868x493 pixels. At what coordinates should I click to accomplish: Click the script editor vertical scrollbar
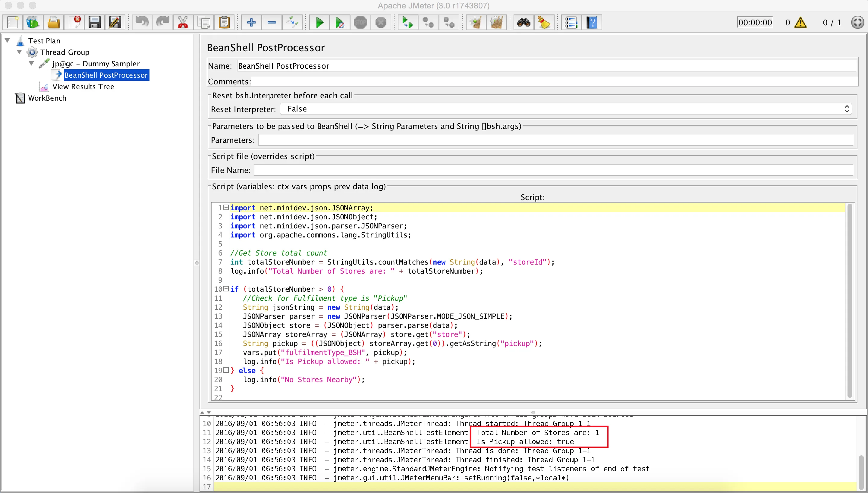pyautogui.click(x=849, y=301)
